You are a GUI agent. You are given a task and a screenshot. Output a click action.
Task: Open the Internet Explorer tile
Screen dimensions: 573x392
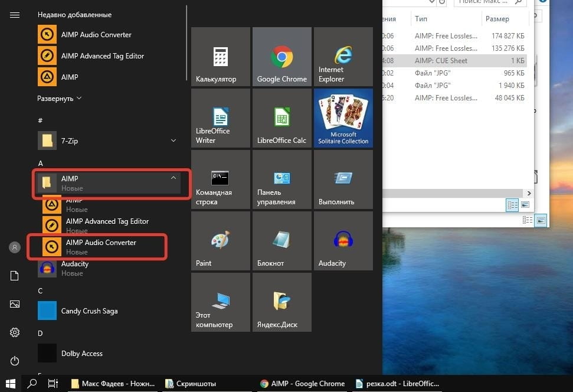click(343, 57)
